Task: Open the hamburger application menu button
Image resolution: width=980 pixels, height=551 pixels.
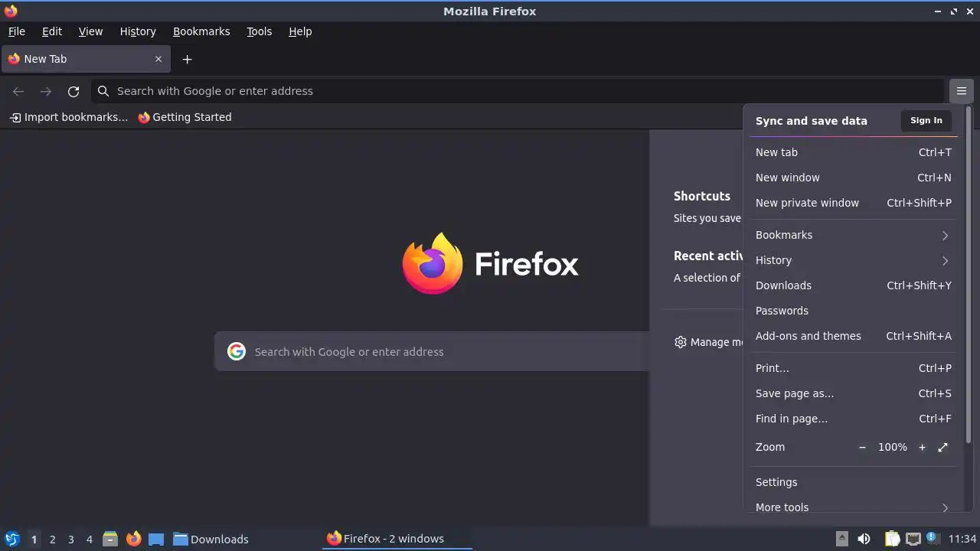Action: click(961, 91)
